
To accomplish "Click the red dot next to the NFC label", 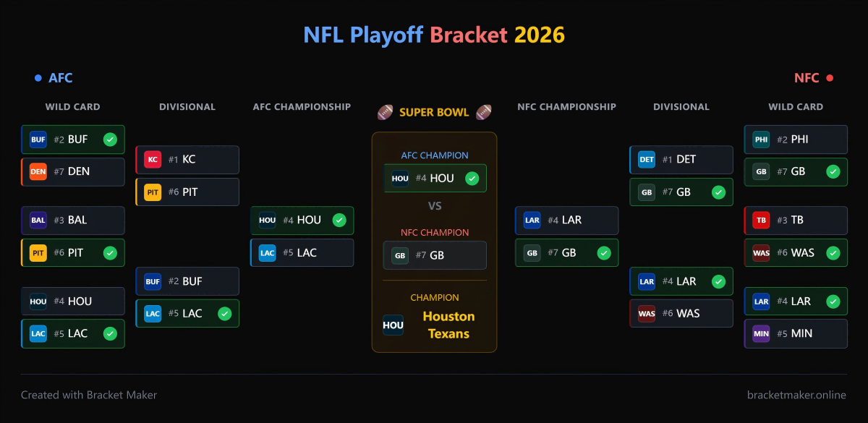I will [x=830, y=77].
